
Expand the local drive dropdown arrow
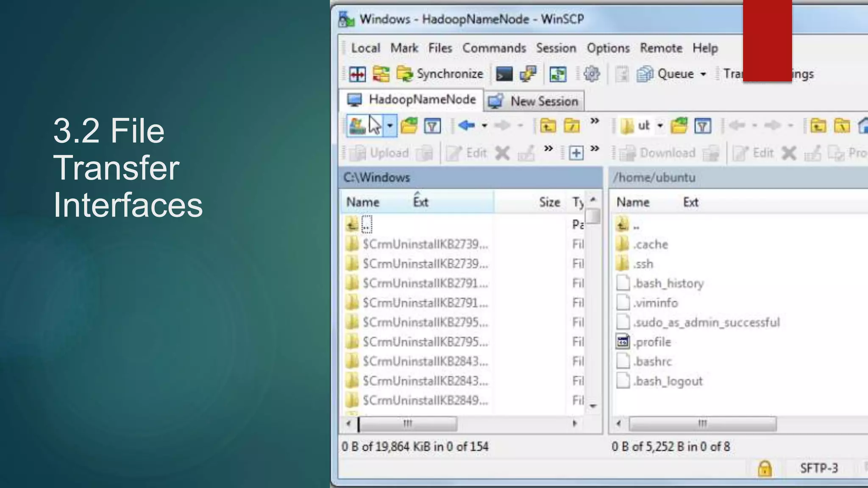coord(390,126)
